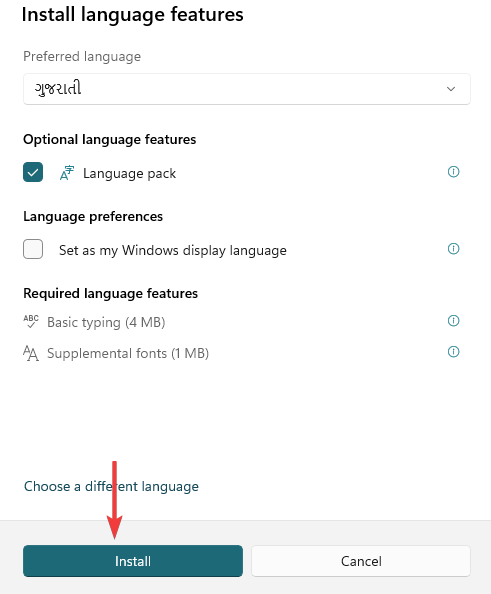Screen dimensions: 491x594
Task: Show info about Supplemental fonts
Action: pos(453,352)
